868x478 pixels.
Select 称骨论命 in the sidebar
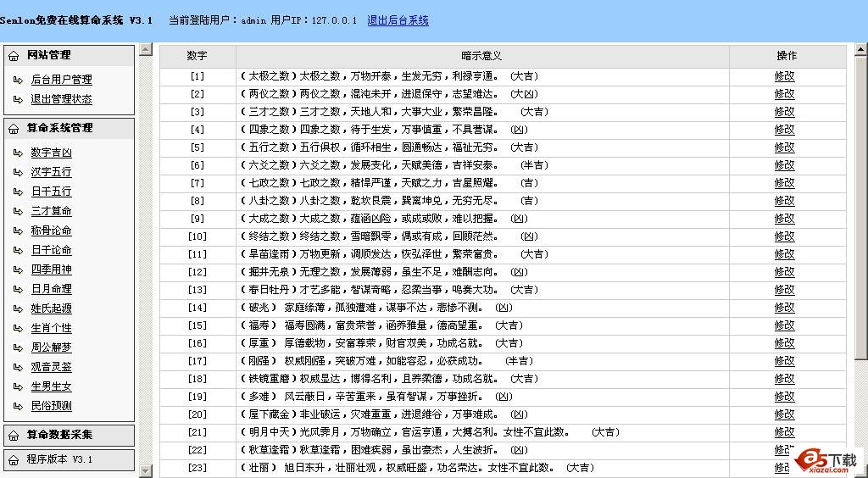(52, 231)
